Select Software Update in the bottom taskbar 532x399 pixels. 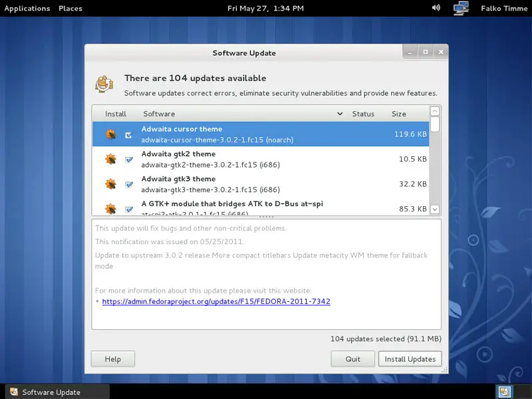[x=58, y=392]
